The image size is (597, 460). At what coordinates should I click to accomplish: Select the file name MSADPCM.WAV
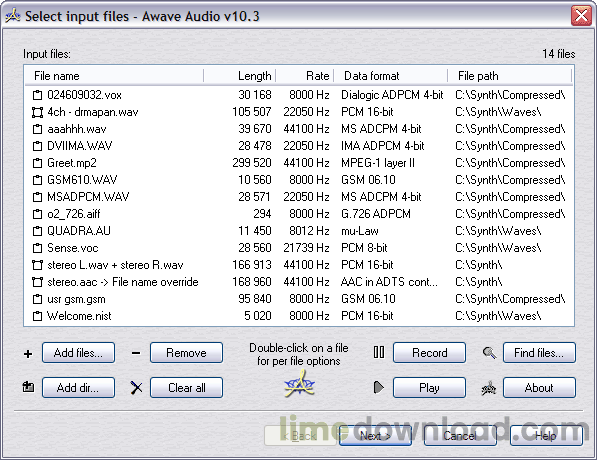tap(88, 197)
